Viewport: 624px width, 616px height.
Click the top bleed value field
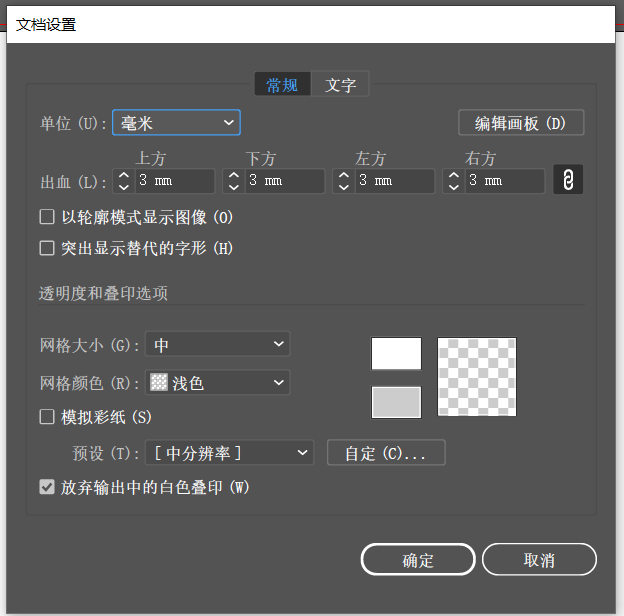[175, 181]
